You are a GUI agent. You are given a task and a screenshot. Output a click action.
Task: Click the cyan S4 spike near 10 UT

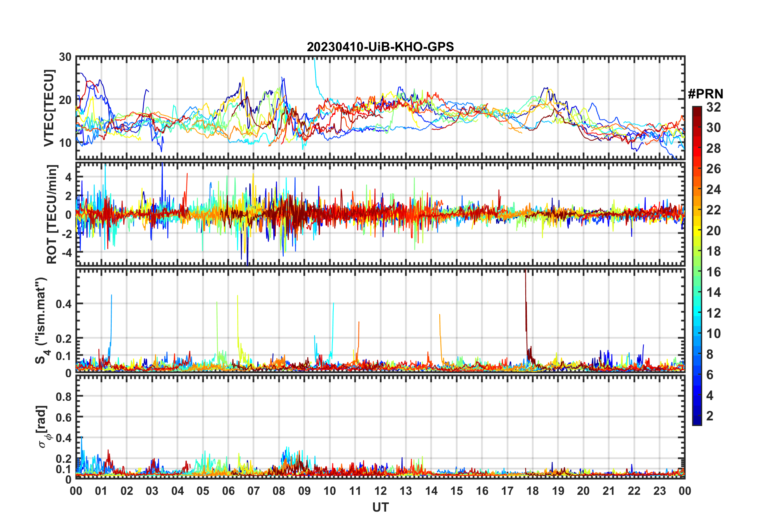[x=333, y=320]
